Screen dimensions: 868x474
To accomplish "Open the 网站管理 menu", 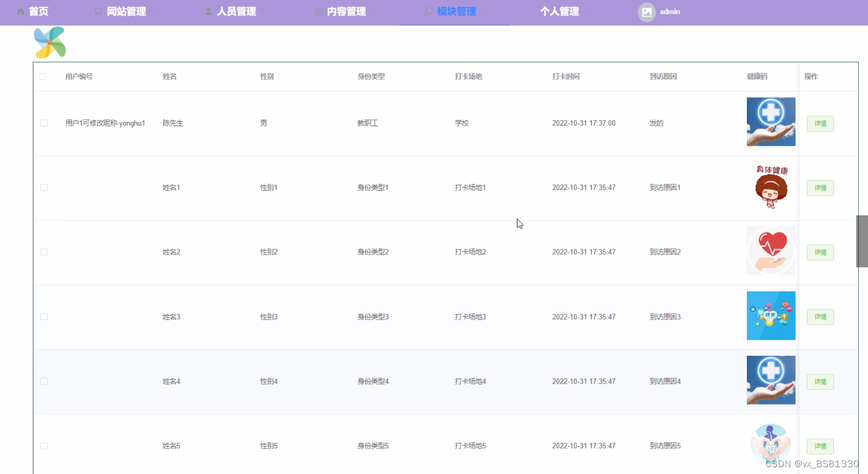I will pyautogui.click(x=126, y=12).
